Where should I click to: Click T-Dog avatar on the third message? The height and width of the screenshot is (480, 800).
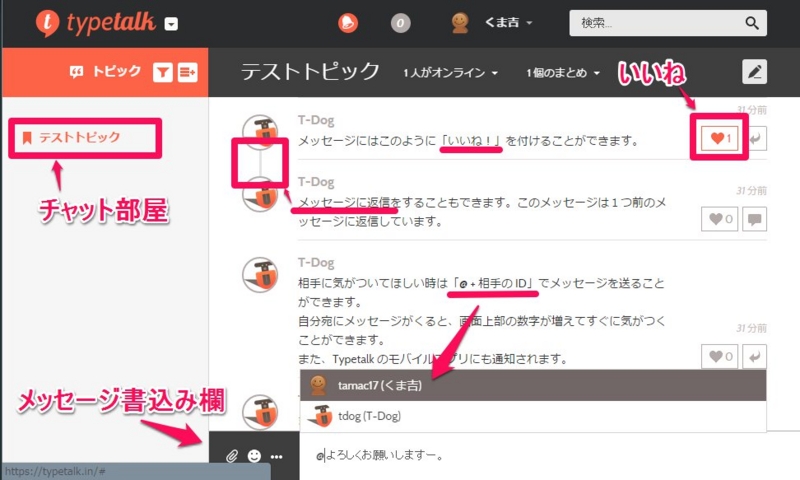(260, 274)
